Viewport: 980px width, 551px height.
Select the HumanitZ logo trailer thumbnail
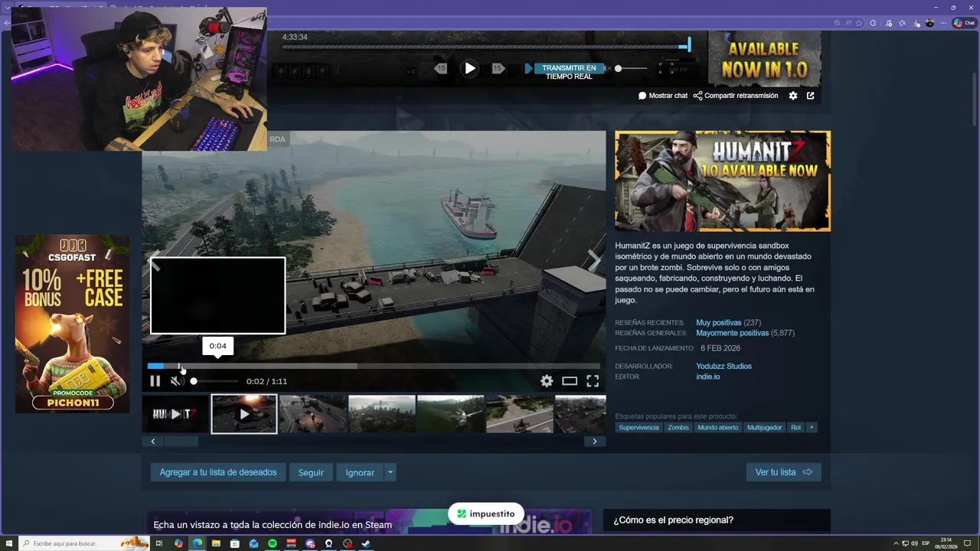[175, 414]
